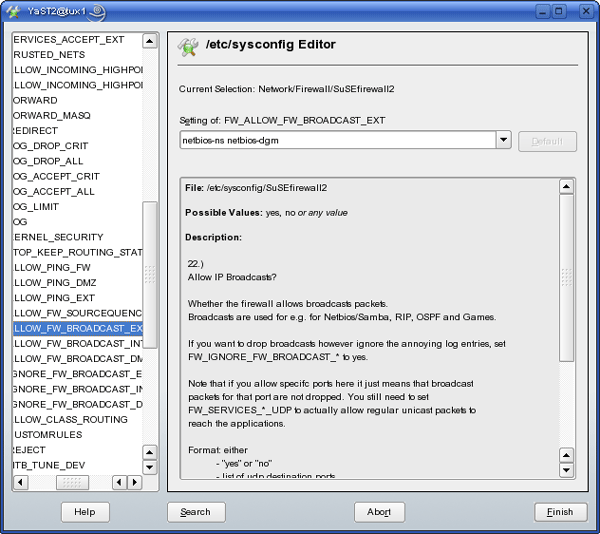Click into the netbios-ns netbios-dgm value field
This screenshot has height=534, width=600.
click(x=338, y=140)
